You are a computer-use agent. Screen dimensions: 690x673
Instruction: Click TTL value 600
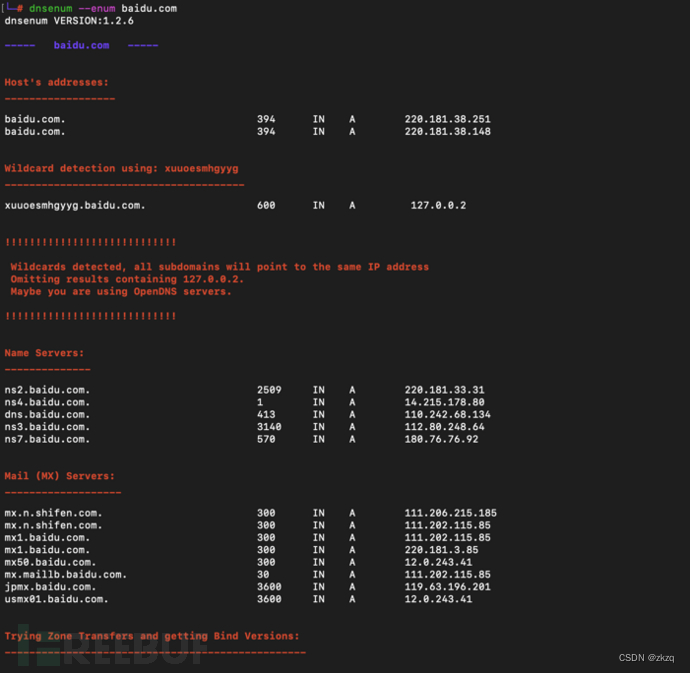tap(266, 206)
